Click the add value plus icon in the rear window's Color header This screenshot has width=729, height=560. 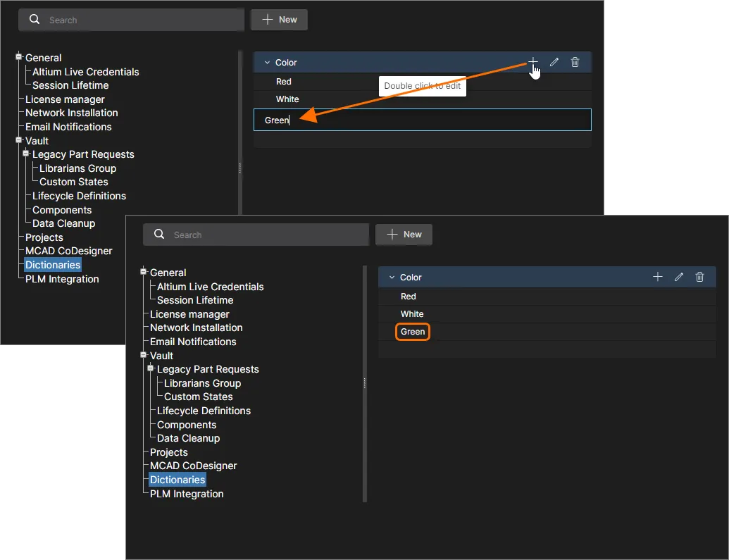point(533,63)
